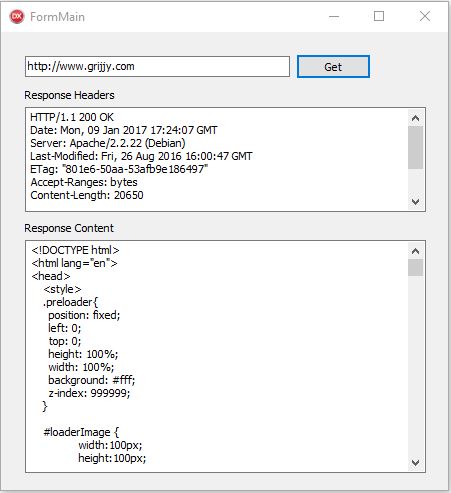Click the track below the Response Headers thumb
The width and height of the screenshot is (451, 493).
(415, 182)
